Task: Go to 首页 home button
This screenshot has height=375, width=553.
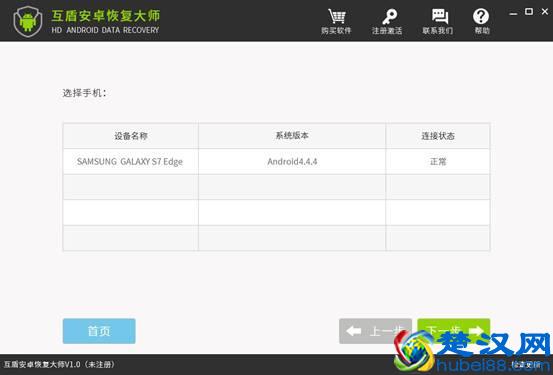Action: pos(99,331)
